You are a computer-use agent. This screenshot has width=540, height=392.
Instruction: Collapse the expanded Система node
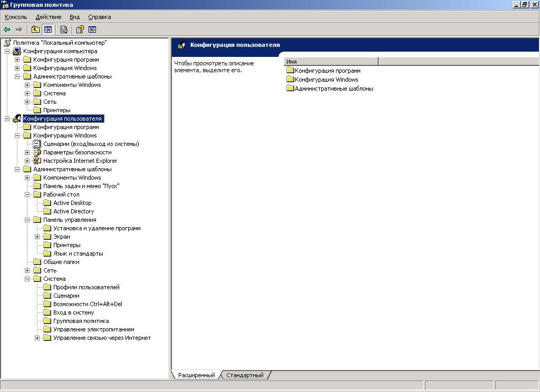point(27,279)
